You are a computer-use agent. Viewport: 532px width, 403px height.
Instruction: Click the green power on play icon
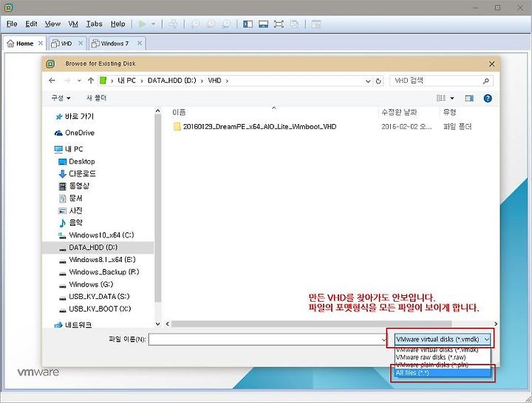point(143,24)
